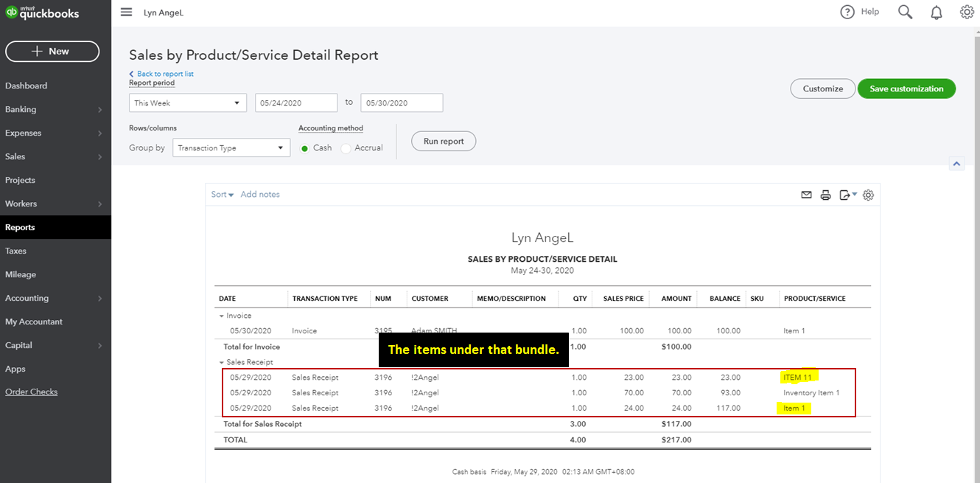Open the global search magnifier icon
Viewport: 980px width, 483px height.
[x=905, y=12]
